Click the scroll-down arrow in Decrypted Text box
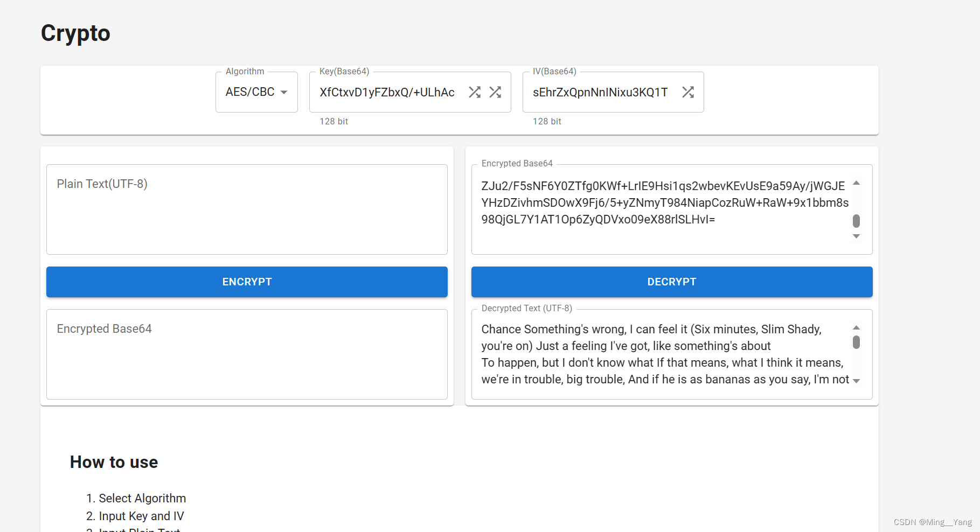The image size is (980, 532). tap(857, 380)
